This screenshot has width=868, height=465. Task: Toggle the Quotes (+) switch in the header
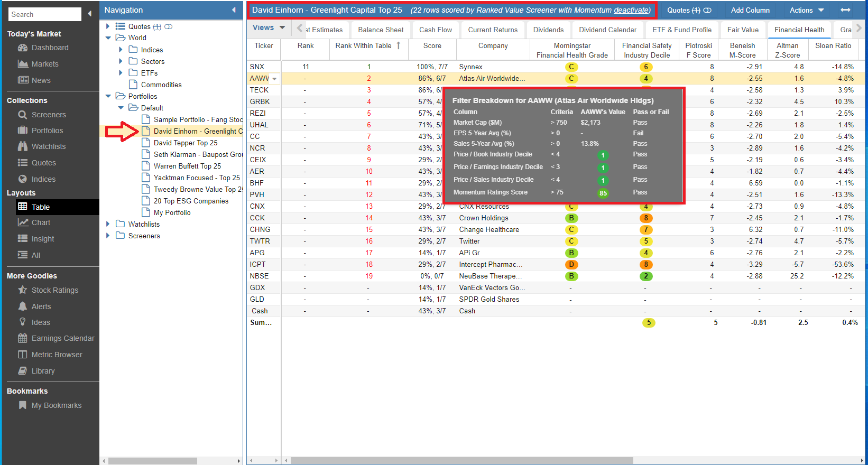707,11
